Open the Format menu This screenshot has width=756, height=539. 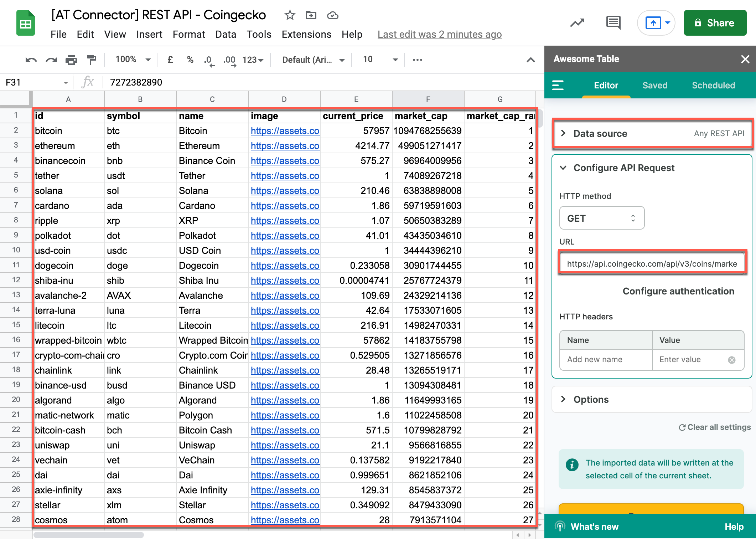189,35
